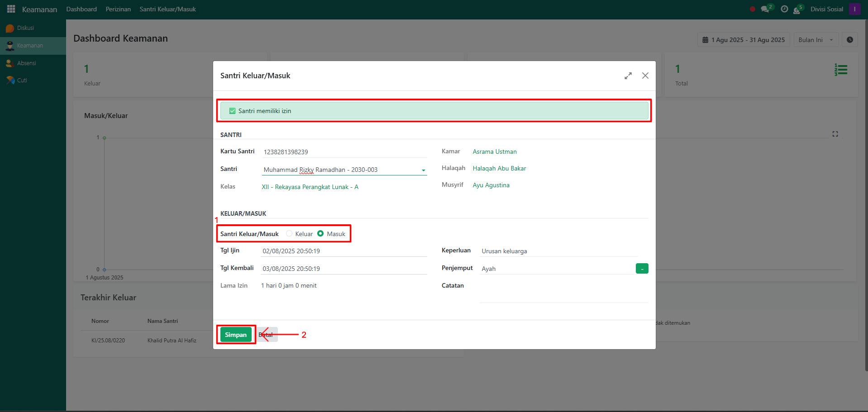Screen dimensions: 868x412
Task: Click the Diskusi sidebar icon
Action: 10,28
